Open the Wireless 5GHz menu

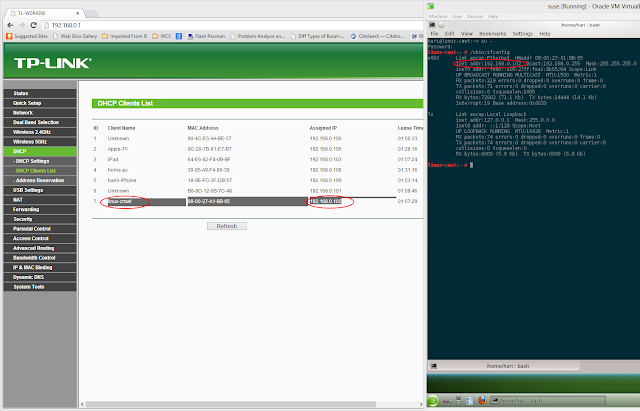point(40,142)
